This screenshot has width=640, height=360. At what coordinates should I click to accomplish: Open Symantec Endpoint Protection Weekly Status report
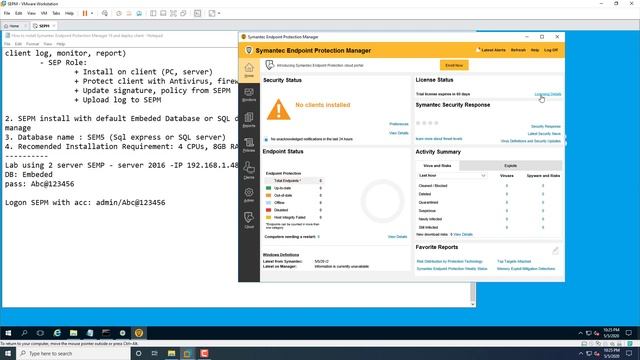point(452,269)
